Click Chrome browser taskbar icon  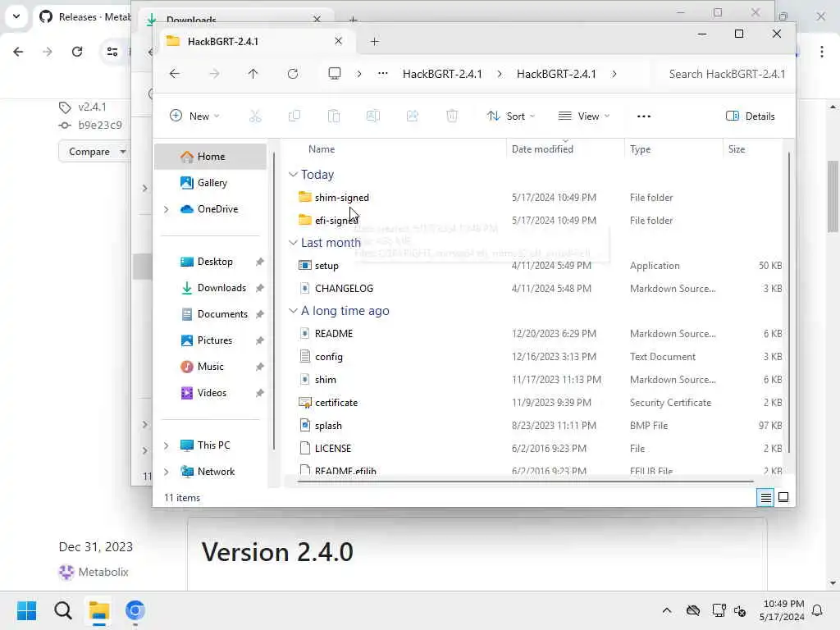coord(135,610)
